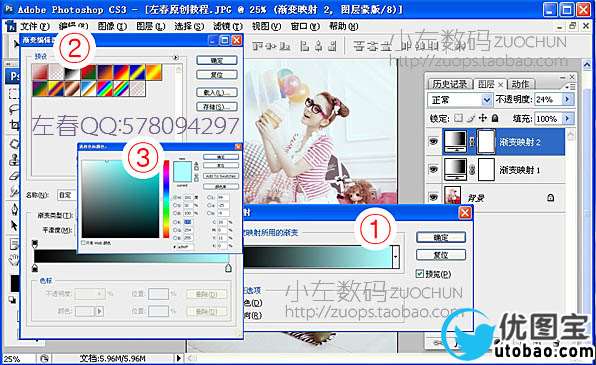Open gradient picker arrow in gradient map dialog
Image resolution: width=596 pixels, height=365 pixels.
pyautogui.click(x=396, y=257)
